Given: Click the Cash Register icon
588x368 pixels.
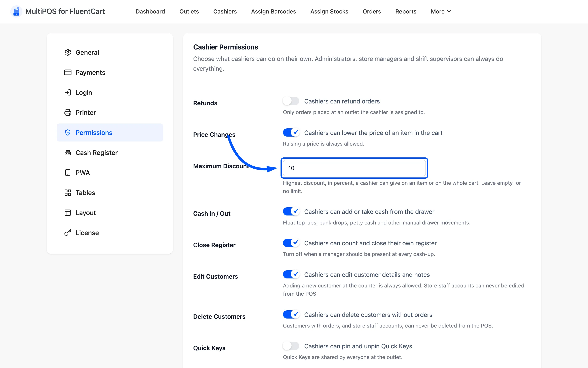Looking at the screenshot, I should pyautogui.click(x=68, y=153).
